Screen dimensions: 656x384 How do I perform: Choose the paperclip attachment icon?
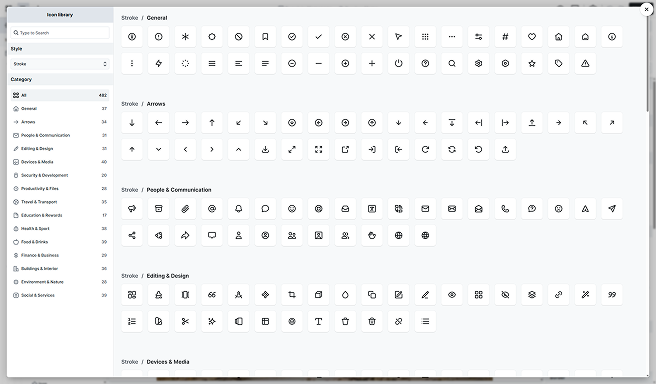pyautogui.click(x=185, y=209)
